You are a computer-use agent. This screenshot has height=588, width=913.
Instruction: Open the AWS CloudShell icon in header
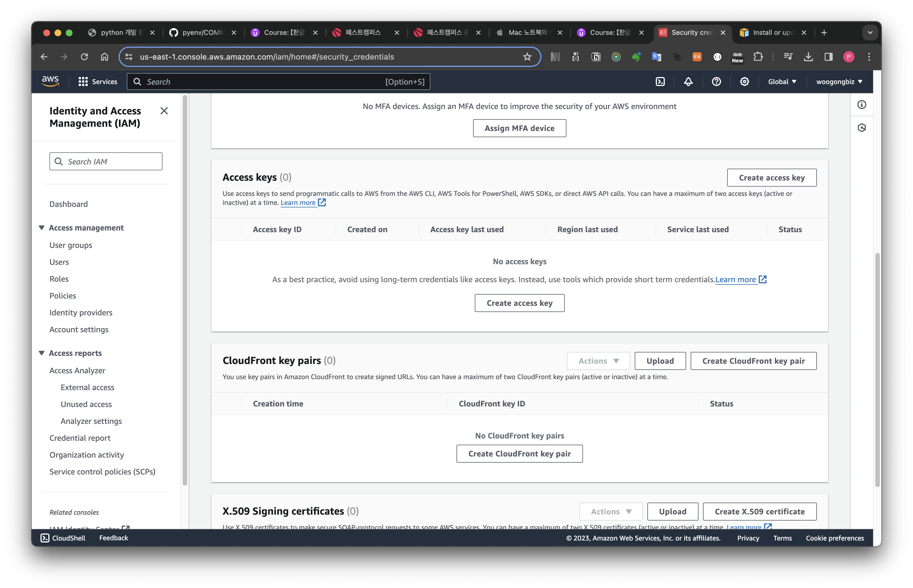click(660, 82)
